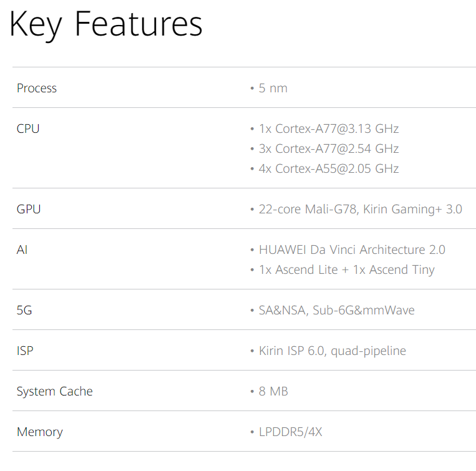The image size is (476, 471).
Task: Select the 5 nm process value
Action: click(273, 88)
